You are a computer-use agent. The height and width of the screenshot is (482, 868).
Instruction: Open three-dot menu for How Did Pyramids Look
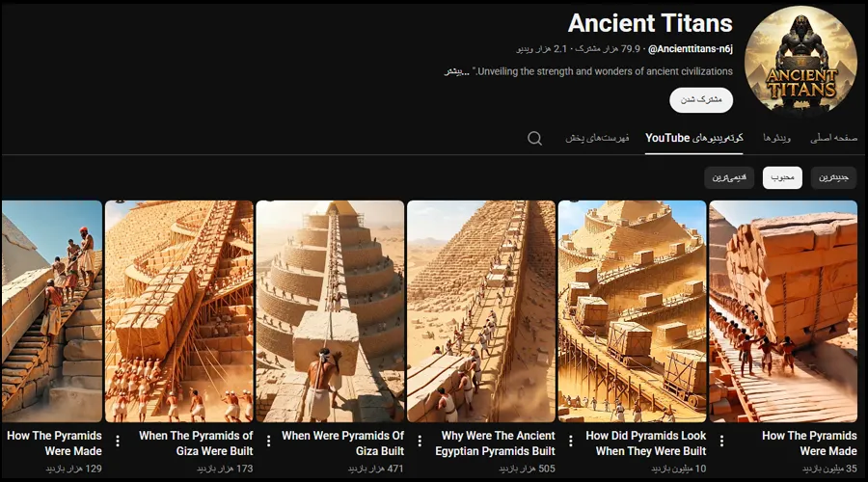point(571,442)
